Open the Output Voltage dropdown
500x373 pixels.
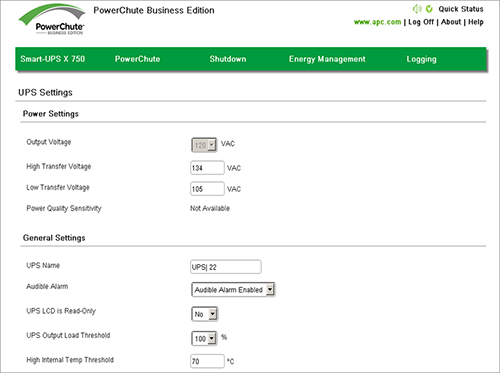coord(204,145)
